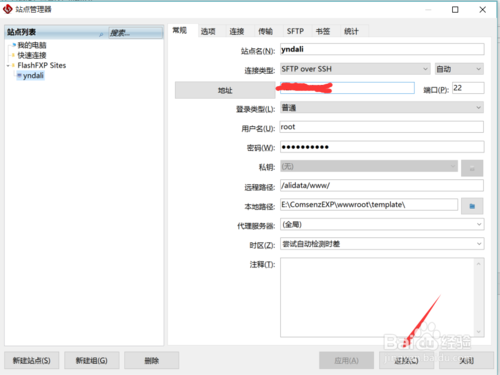Image resolution: width=500 pixels, height=375 pixels.
Task: Switch to the 选项 tab
Action: 208,31
